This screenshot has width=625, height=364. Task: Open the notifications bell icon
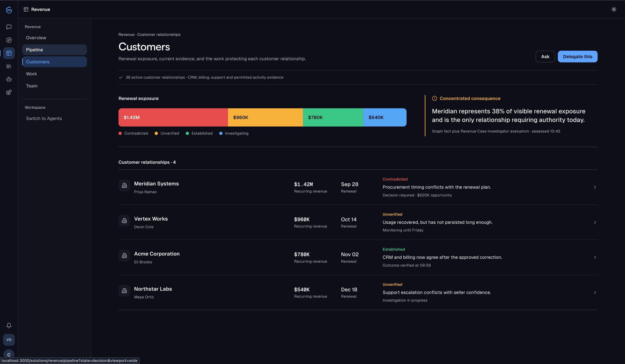(x=9, y=326)
